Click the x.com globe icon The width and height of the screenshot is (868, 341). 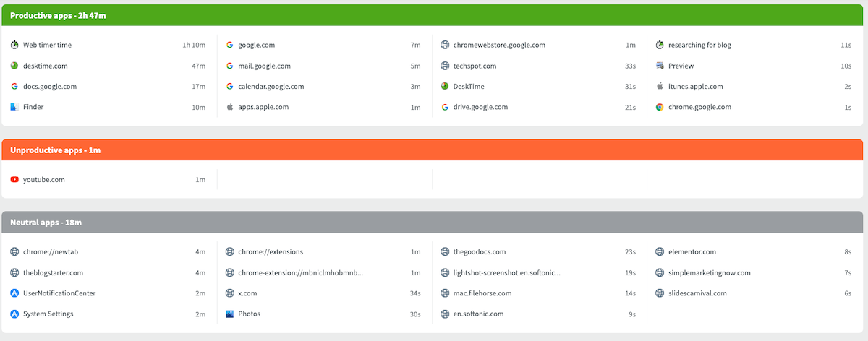(229, 293)
